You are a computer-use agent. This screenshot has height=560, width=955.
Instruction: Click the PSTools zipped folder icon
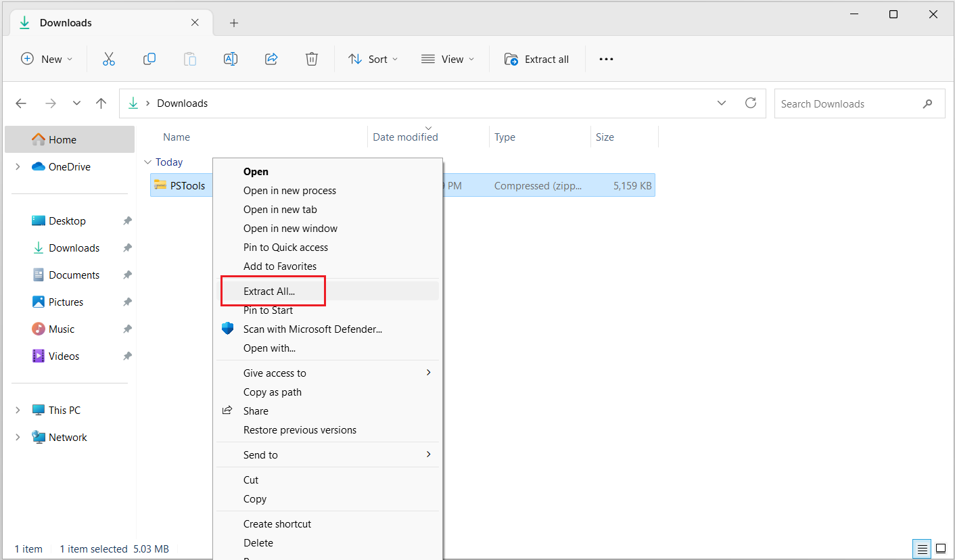coord(160,185)
